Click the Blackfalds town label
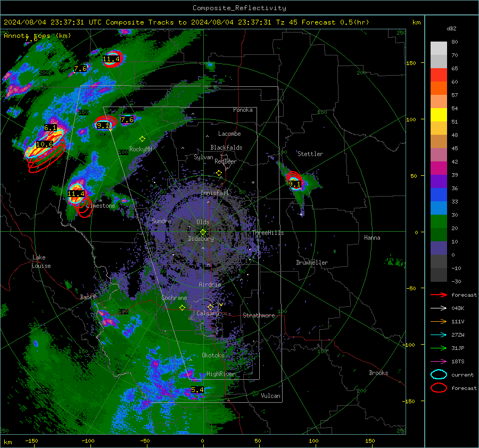 tap(226, 148)
